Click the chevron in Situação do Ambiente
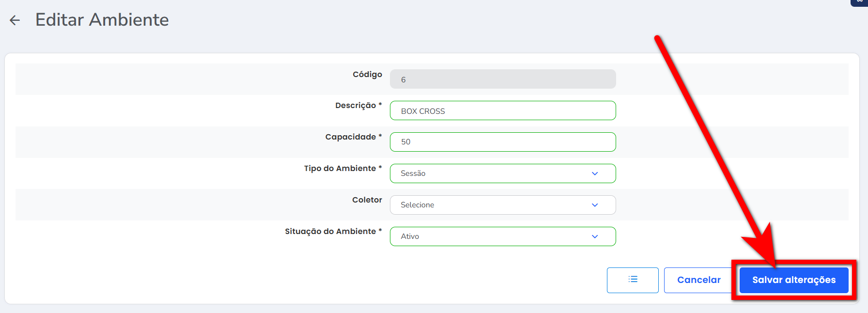Image resolution: width=868 pixels, height=313 pixels. point(595,236)
